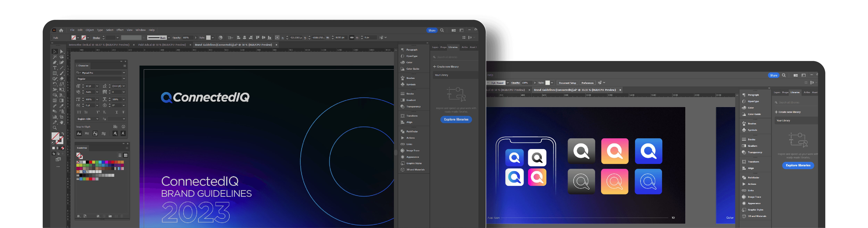Switch Swatches panel to thumbnail view

(x=126, y=155)
